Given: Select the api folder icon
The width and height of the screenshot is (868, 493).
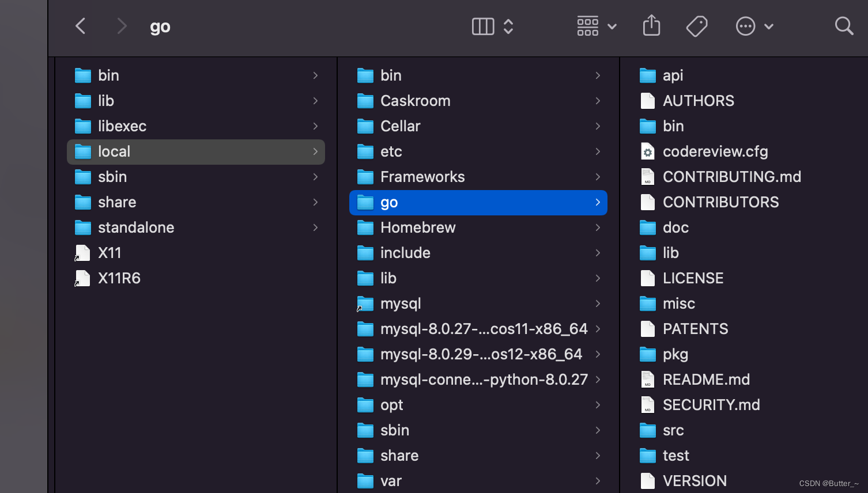Looking at the screenshot, I should click(x=648, y=75).
